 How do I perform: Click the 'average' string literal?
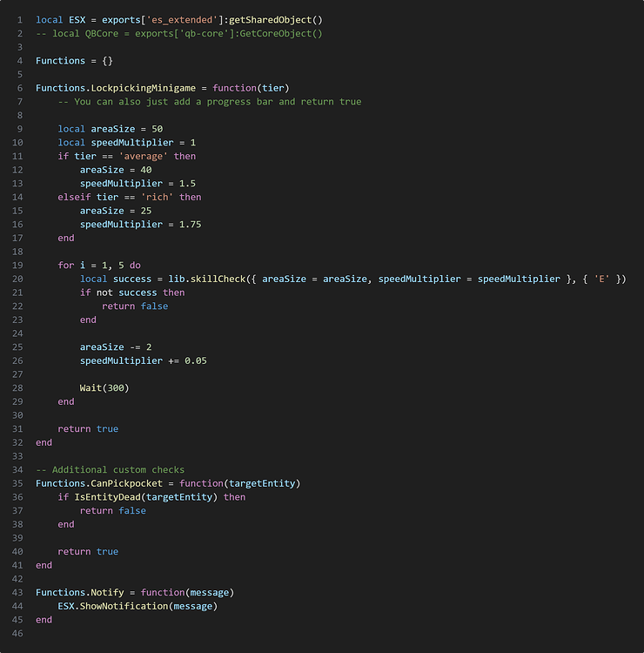click(144, 157)
